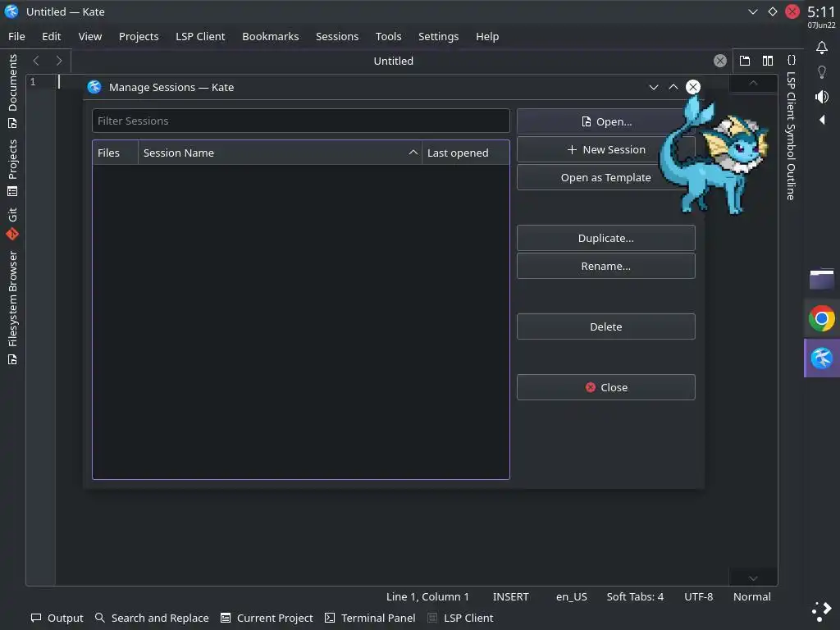This screenshot has height=630, width=840.
Task: Change Normal highlighting mode
Action: click(x=752, y=596)
